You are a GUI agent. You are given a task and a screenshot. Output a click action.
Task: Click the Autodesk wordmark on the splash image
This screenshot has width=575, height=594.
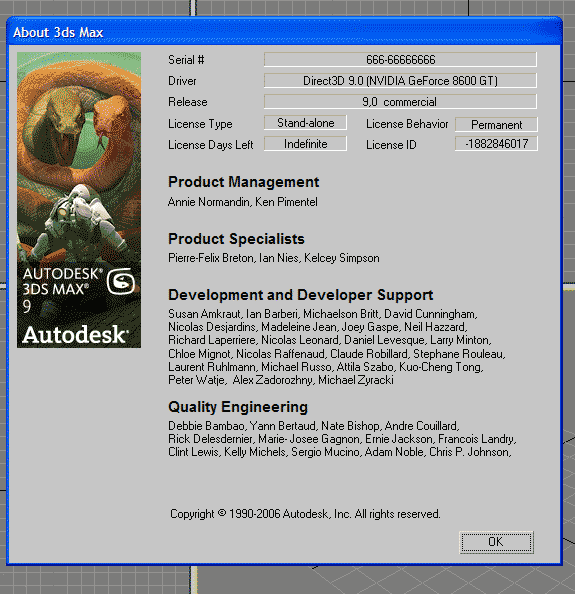pos(75,335)
